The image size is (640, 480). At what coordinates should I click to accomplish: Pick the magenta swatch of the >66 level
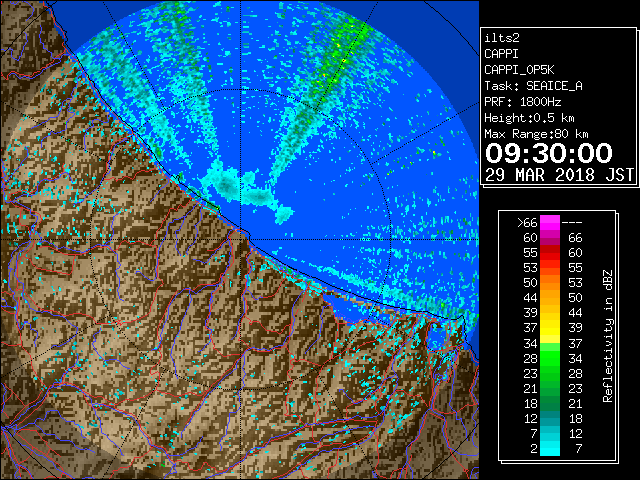tap(550, 222)
